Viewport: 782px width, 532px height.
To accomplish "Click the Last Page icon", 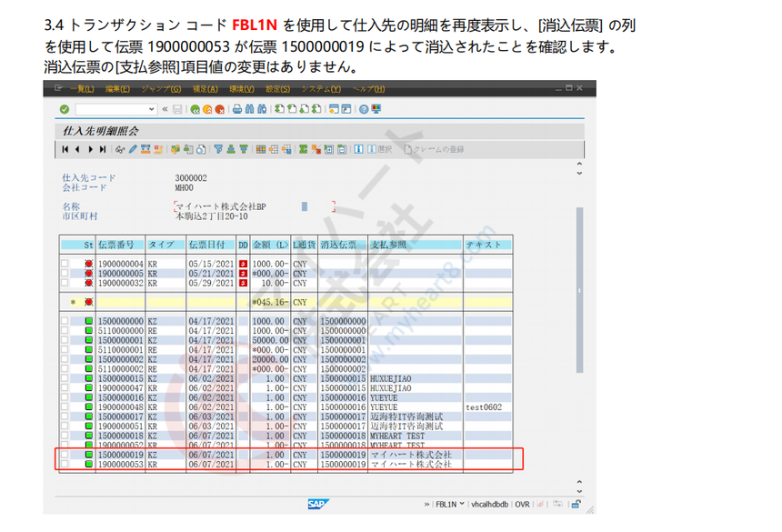I will click(x=316, y=109).
